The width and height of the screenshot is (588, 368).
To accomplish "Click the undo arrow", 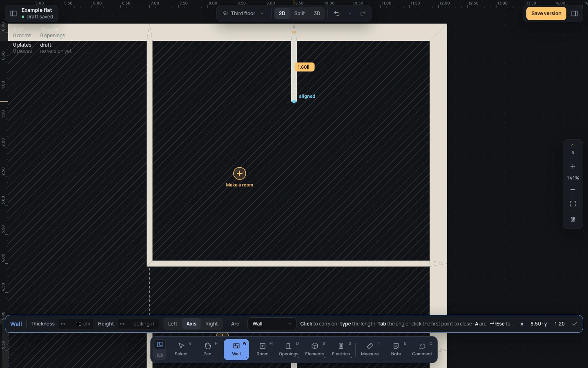I will point(337,13).
